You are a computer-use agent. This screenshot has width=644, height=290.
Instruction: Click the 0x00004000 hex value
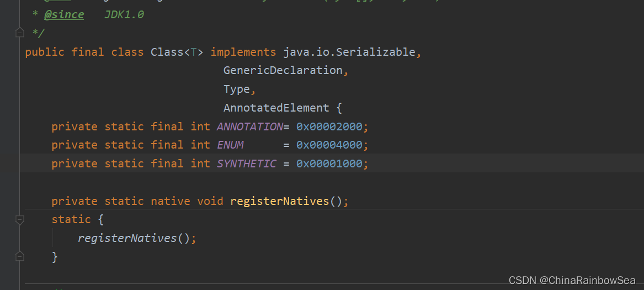tap(329, 145)
